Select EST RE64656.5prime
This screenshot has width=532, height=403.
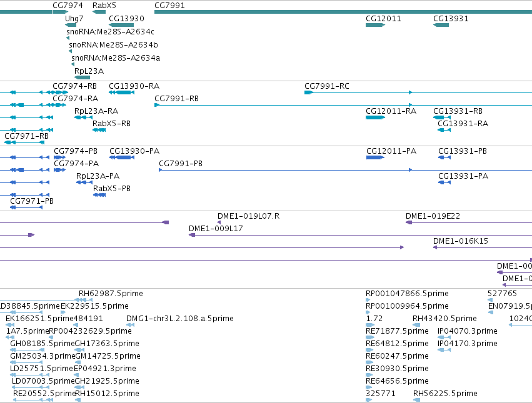(397, 381)
